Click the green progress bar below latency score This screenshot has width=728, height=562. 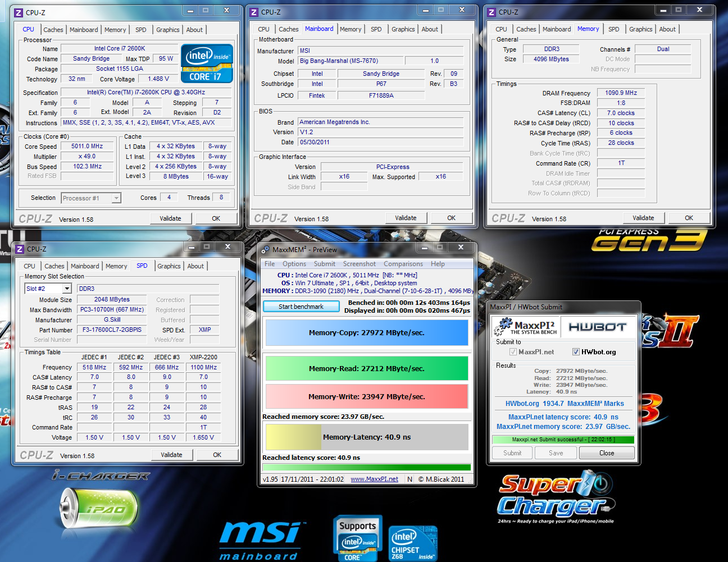366,467
